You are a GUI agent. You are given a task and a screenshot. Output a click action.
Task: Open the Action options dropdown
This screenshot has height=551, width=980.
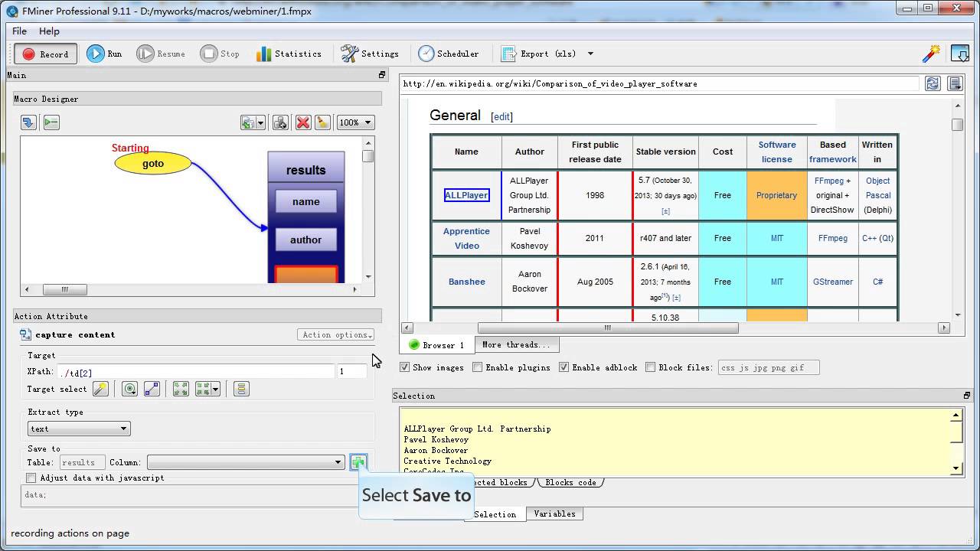(335, 334)
